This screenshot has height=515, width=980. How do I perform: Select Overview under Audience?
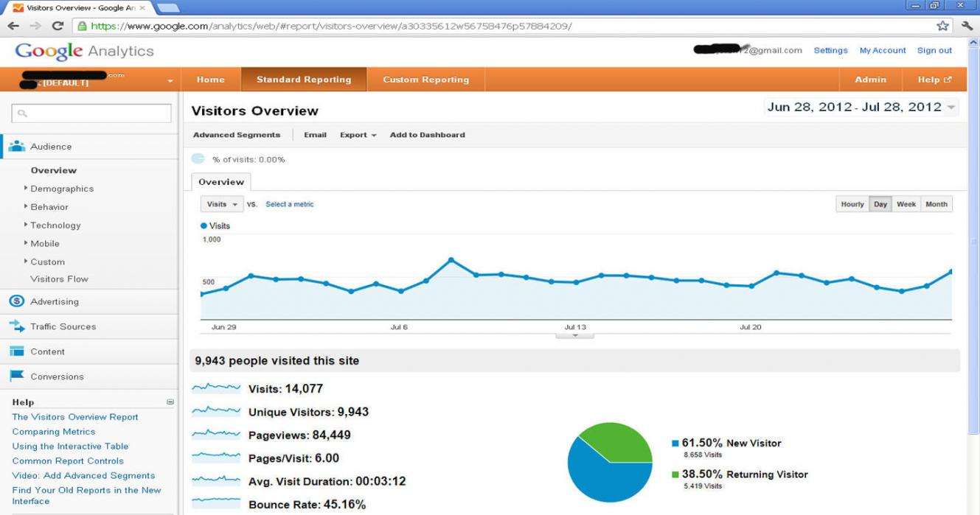tap(53, 170)
